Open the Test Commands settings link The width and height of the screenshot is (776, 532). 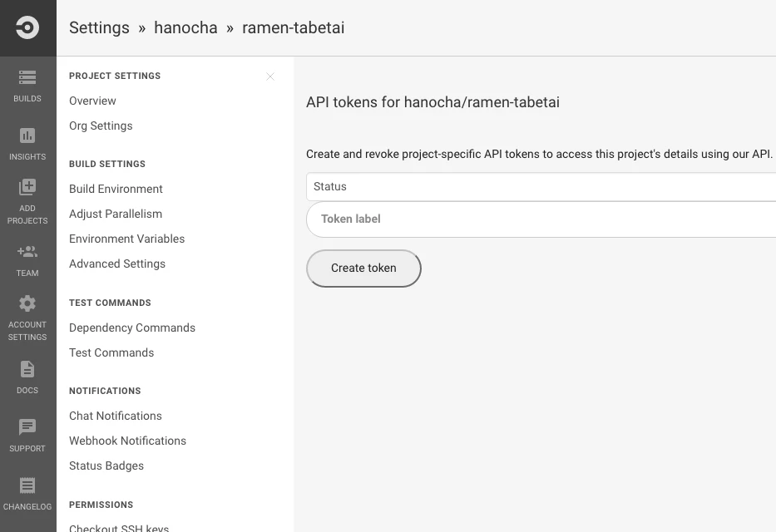click(x=111, y=352)
